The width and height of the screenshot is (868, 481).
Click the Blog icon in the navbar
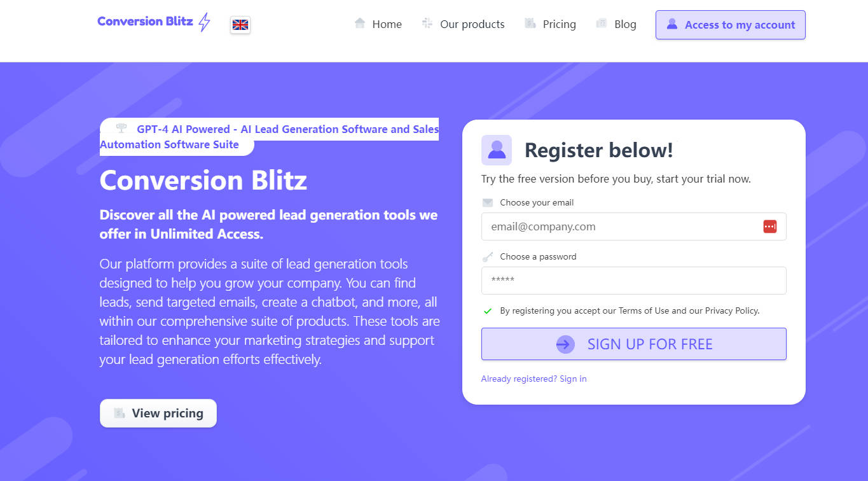(602, 24)
